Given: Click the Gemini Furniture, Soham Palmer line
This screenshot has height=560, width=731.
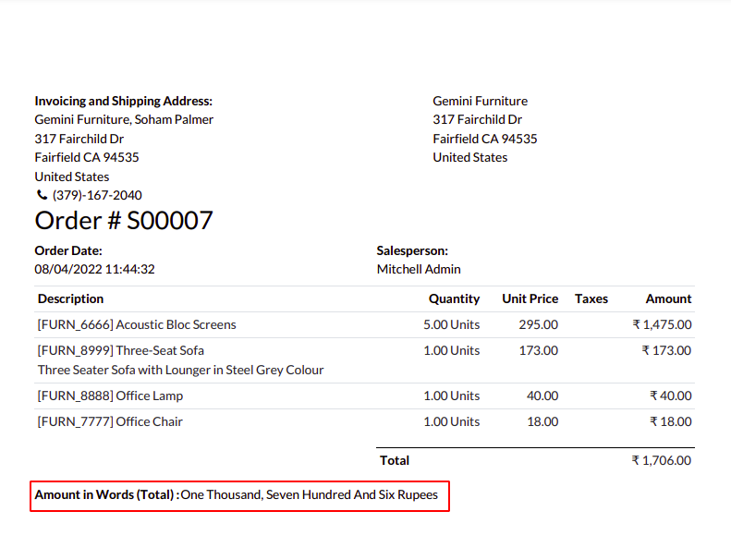Looking at the screenshot, I should tap(124, 120).
